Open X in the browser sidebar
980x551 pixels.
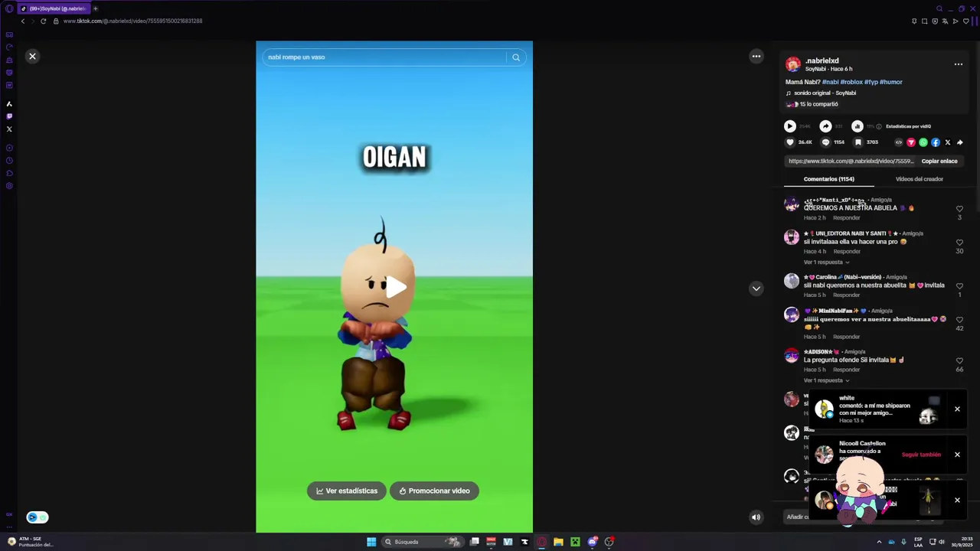9,129
